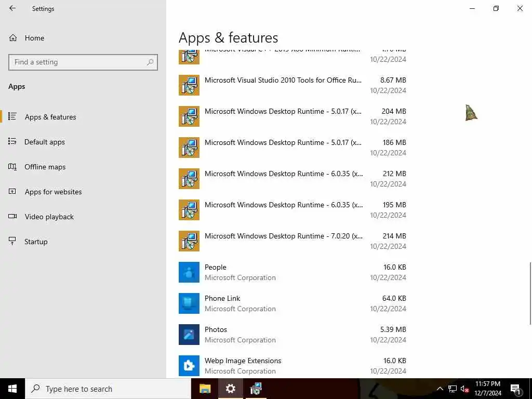Click the 64.0 KB size of Phone Link
Image resolution: width=532 pixels, height=399 pixels.
pyautogui.click(x=394, y=299)
